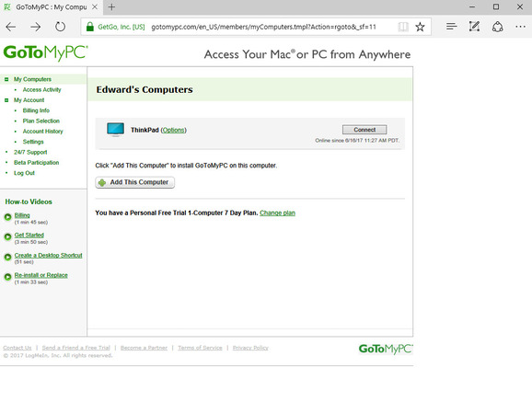This screenshot has width=532, height=414.
Task: Open My Computers in the sidebar
Action: 32,79
